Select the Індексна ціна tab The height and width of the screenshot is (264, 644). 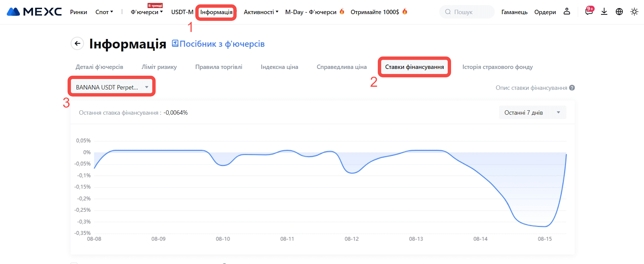279,67
